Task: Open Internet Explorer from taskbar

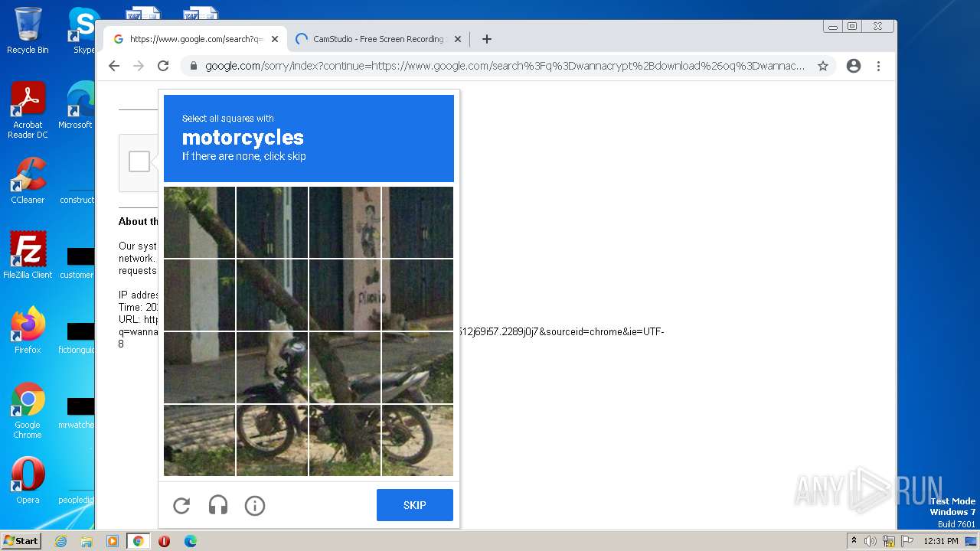Action: point(60,541)
